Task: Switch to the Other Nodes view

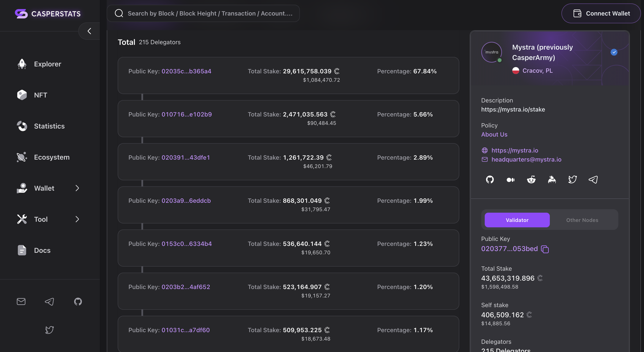Action: [582, 220]
